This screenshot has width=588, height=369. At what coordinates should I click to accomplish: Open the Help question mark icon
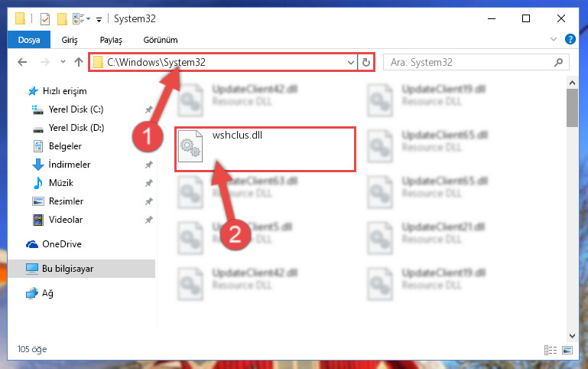coord(570,39)
